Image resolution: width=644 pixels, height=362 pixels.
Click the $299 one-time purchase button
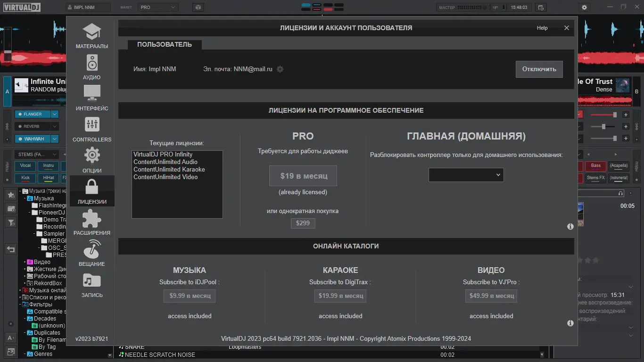[x=303, y=223]
